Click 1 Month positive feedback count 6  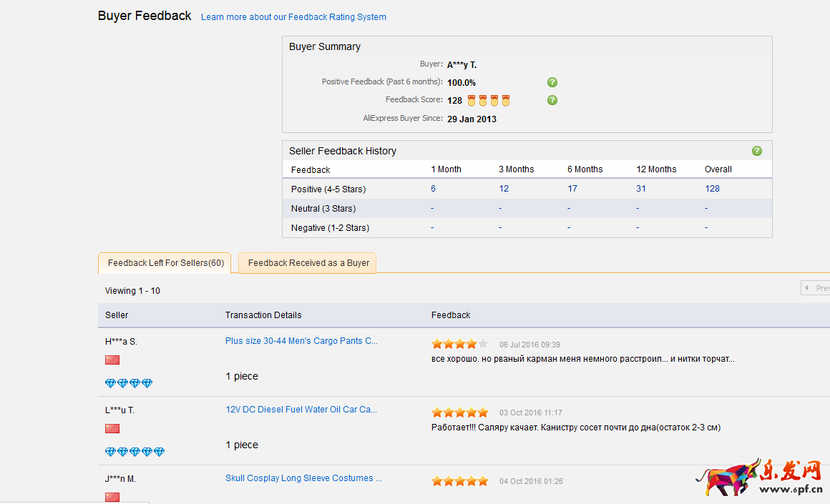click(x=433, y=189)
